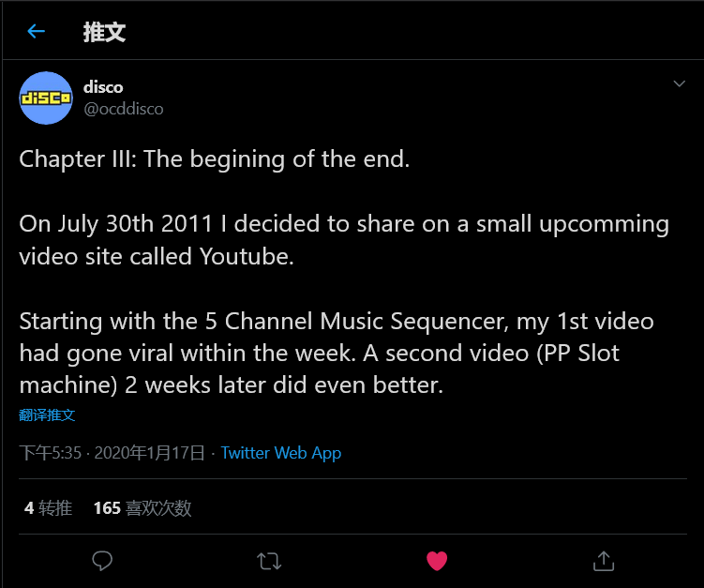Expand the tweet options chevron menu
The width and height of the screenshot is (704, 588).
(680, 84)
